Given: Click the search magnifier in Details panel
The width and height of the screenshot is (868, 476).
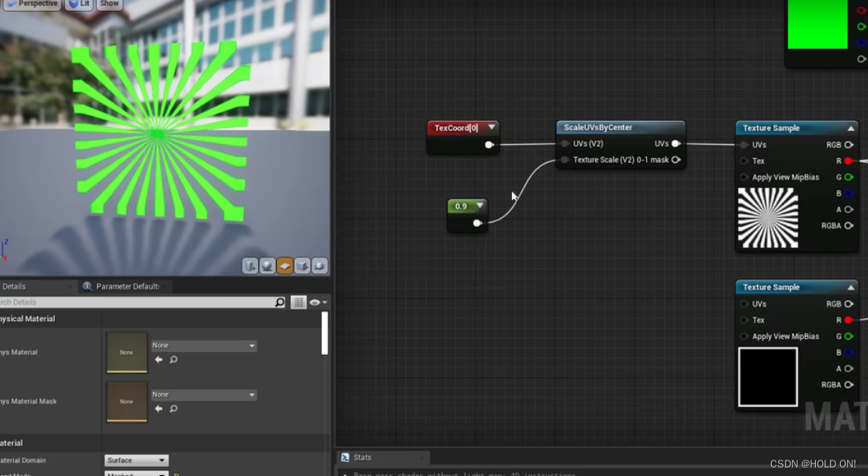Looking at the screenshot, I should tap(280, 302).
